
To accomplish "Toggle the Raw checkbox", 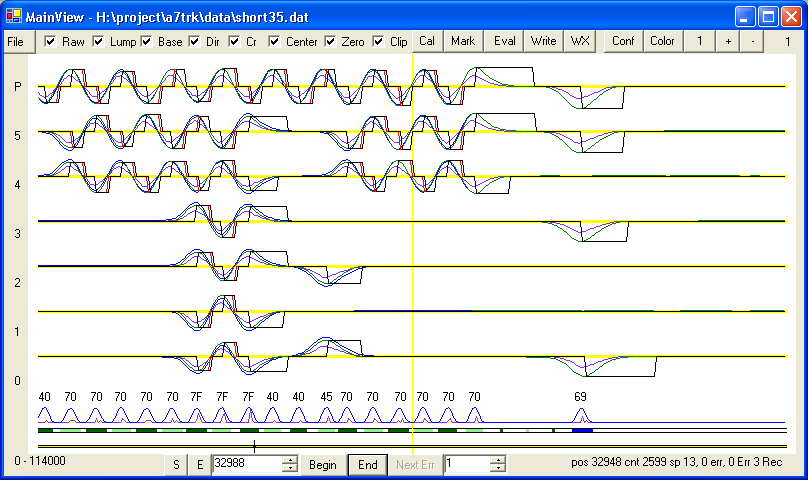I will click(50, 42).
